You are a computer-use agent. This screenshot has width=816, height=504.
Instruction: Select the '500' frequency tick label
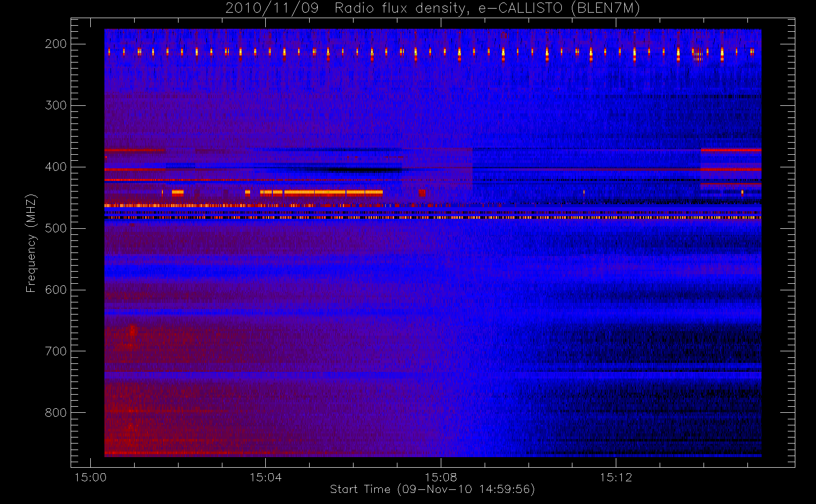point(56,228)
